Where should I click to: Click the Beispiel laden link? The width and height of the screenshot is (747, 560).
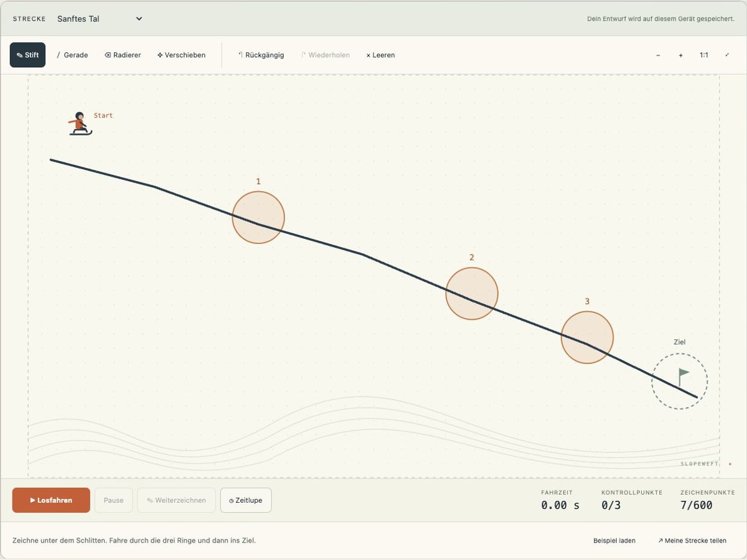coord(614,541)
